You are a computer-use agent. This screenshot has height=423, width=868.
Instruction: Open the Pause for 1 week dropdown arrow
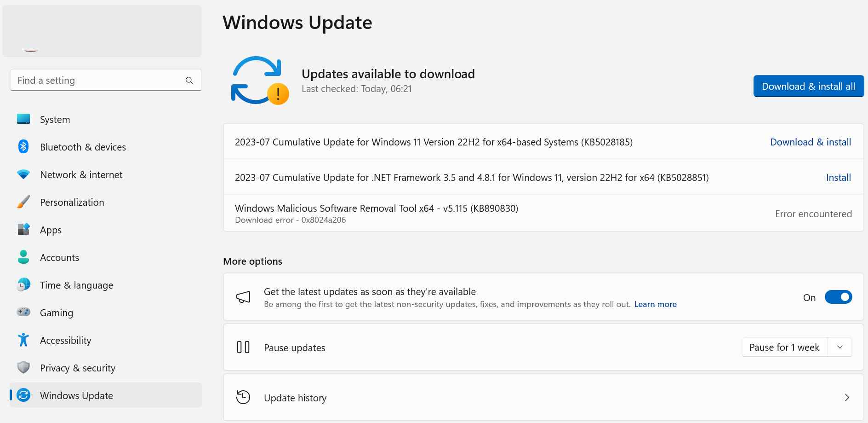840,347
